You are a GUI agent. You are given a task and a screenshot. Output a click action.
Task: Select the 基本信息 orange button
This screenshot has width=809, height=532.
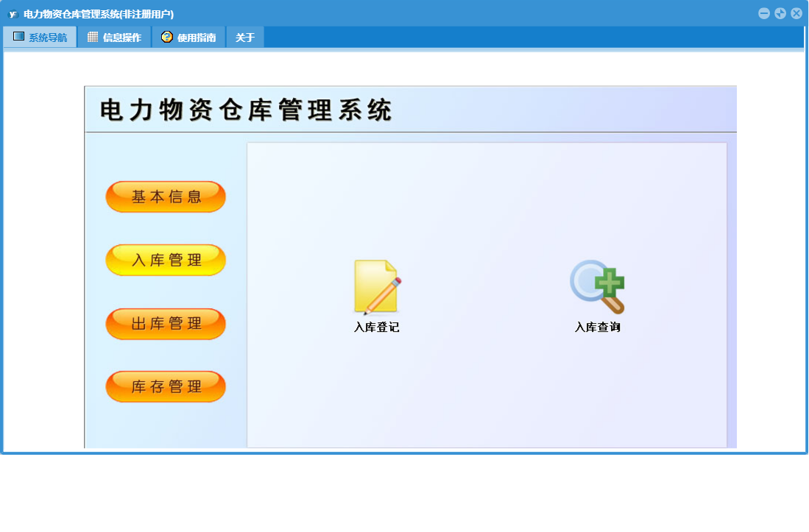click(166, 196)
